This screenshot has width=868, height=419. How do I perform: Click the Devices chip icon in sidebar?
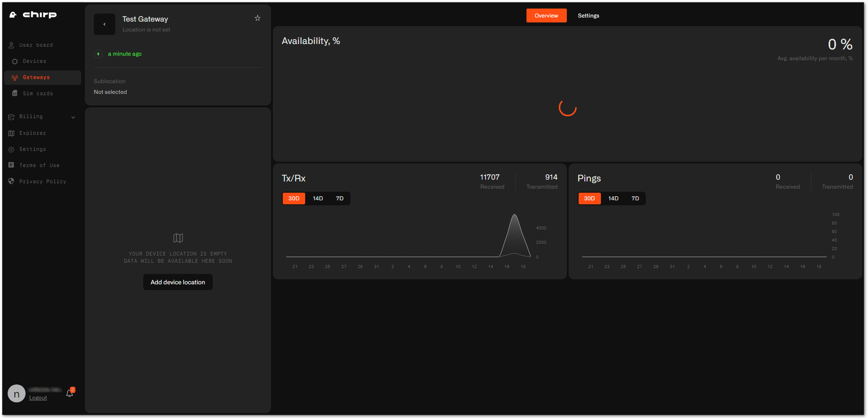tap(15, 62)
